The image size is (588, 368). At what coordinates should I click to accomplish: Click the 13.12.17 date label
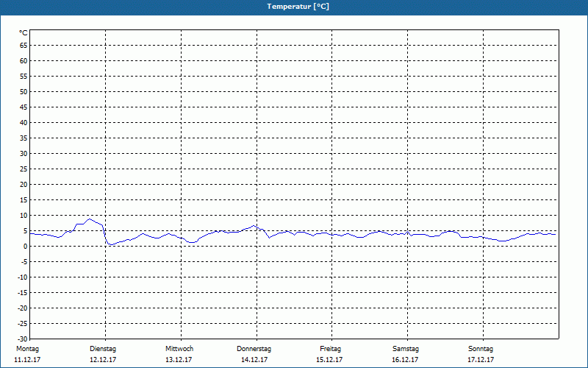[179, 360]
